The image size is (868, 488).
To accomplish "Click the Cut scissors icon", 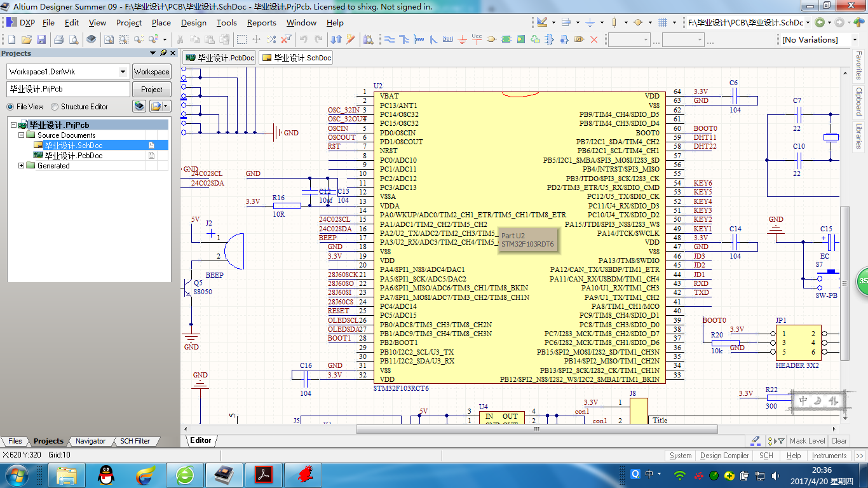I will point(180,39).
